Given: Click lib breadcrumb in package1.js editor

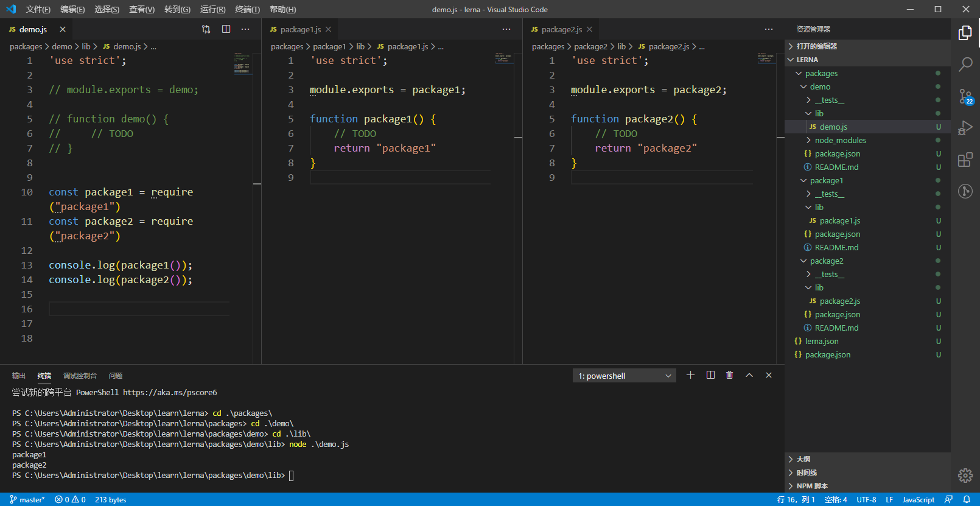Looking at the screenshot, I should coord(360,46).
